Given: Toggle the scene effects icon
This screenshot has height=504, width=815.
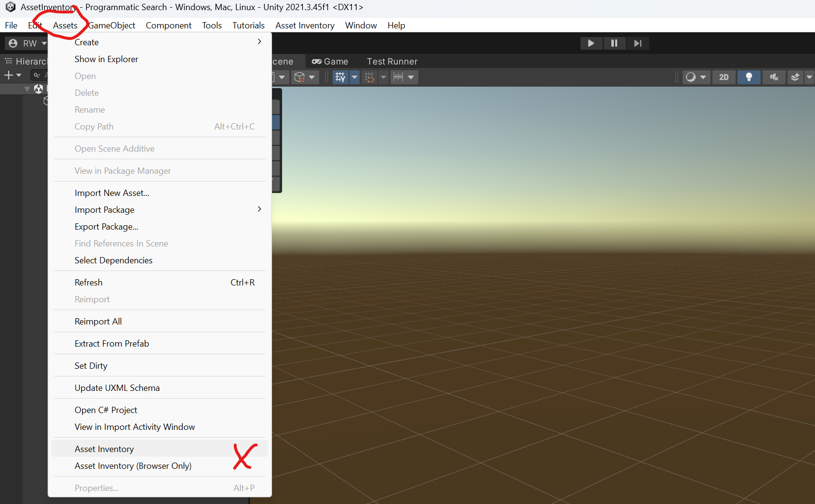Looking at the screenshot, I should [795, 77].
